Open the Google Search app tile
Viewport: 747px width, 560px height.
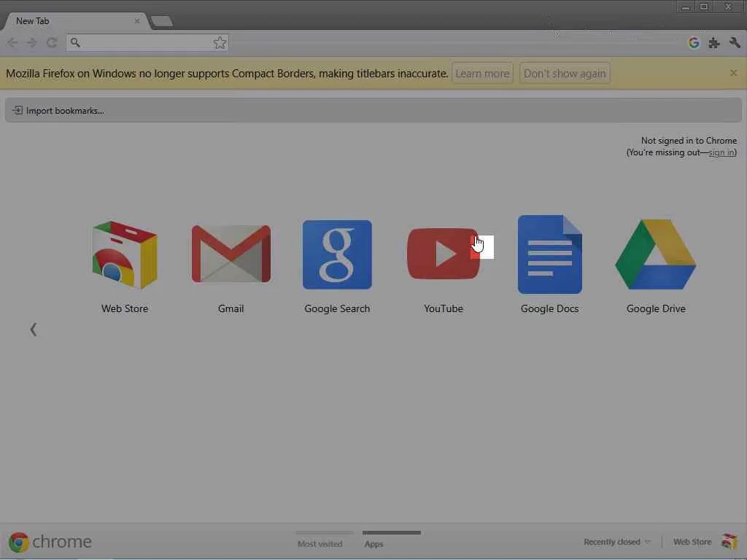coord(337,254)
